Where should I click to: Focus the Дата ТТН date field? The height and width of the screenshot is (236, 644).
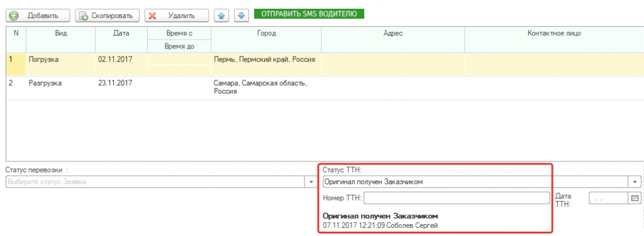point(609,198)
